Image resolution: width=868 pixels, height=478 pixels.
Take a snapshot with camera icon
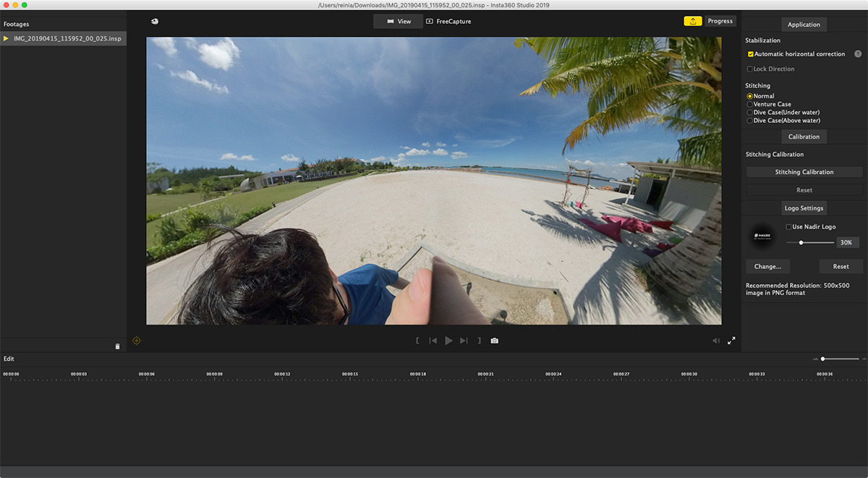pyautogui.click(x=495, y=341)
